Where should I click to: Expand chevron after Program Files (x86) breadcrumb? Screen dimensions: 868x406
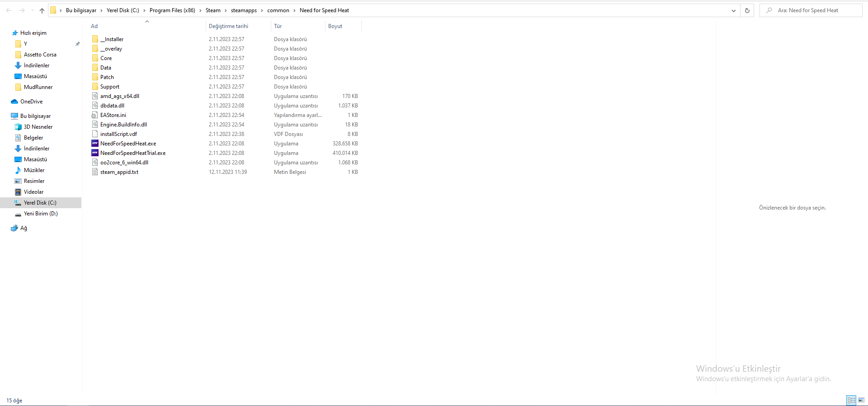click(200, 10)
